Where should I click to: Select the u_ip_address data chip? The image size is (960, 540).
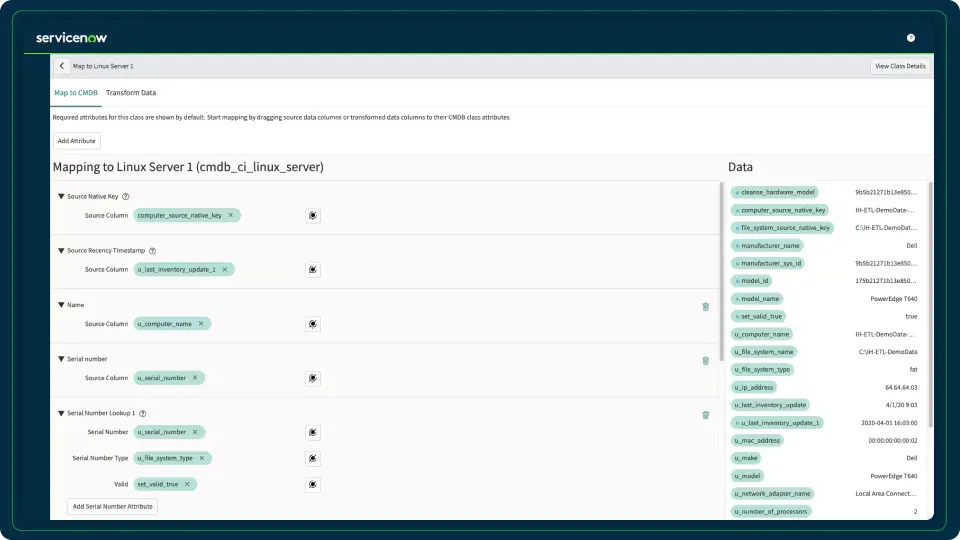[754, 388]
